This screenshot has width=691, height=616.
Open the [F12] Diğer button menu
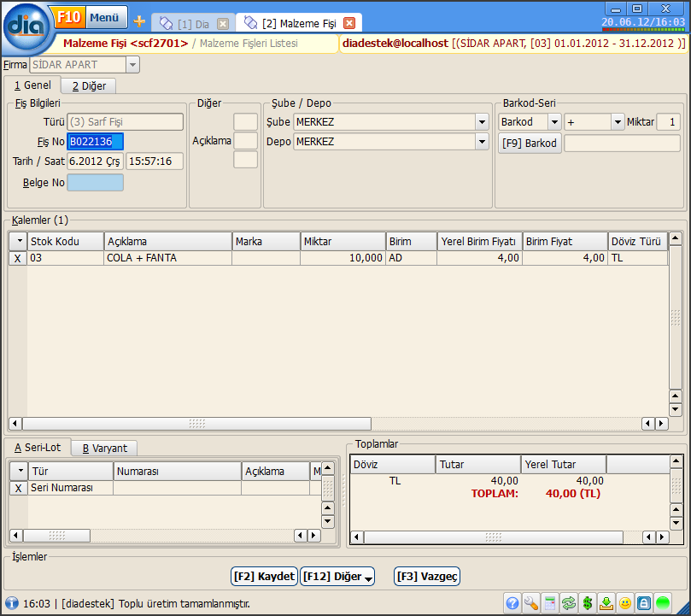click(337, 577)
